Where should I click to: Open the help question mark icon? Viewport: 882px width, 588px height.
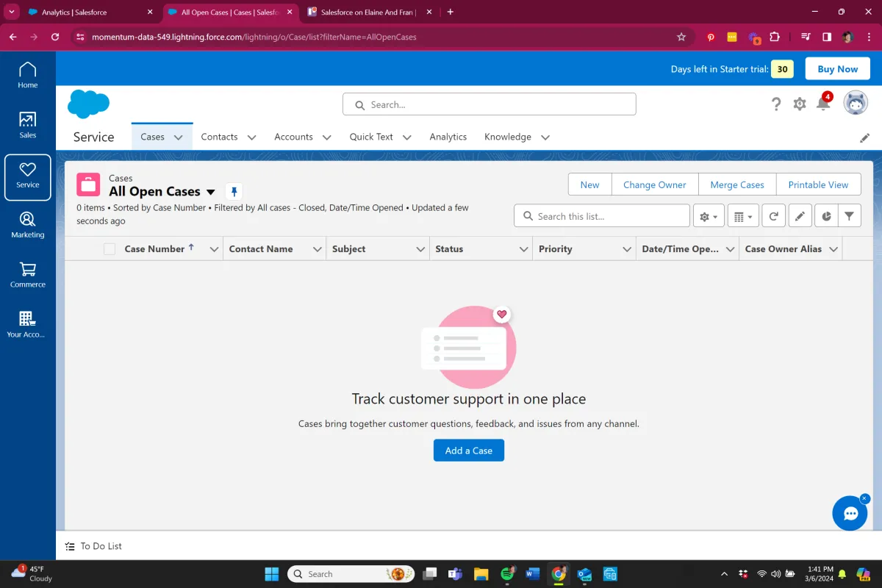coord(776,104)
